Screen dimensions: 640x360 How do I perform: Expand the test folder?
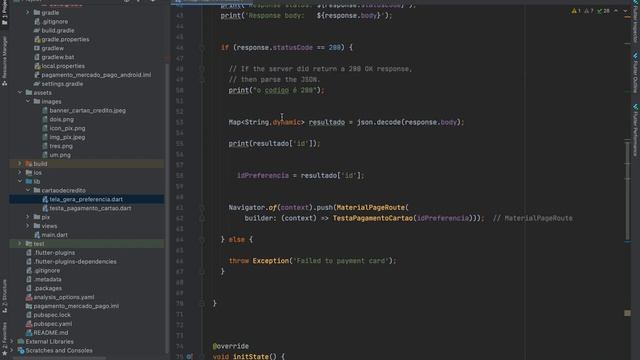pos(20,244)
